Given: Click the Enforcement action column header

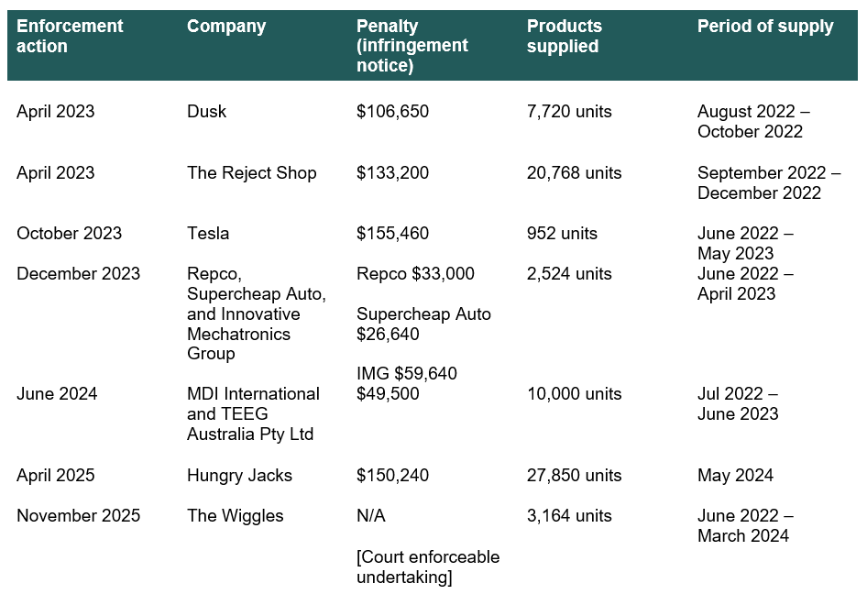Looking at the screenshot, I should point(70,36).
